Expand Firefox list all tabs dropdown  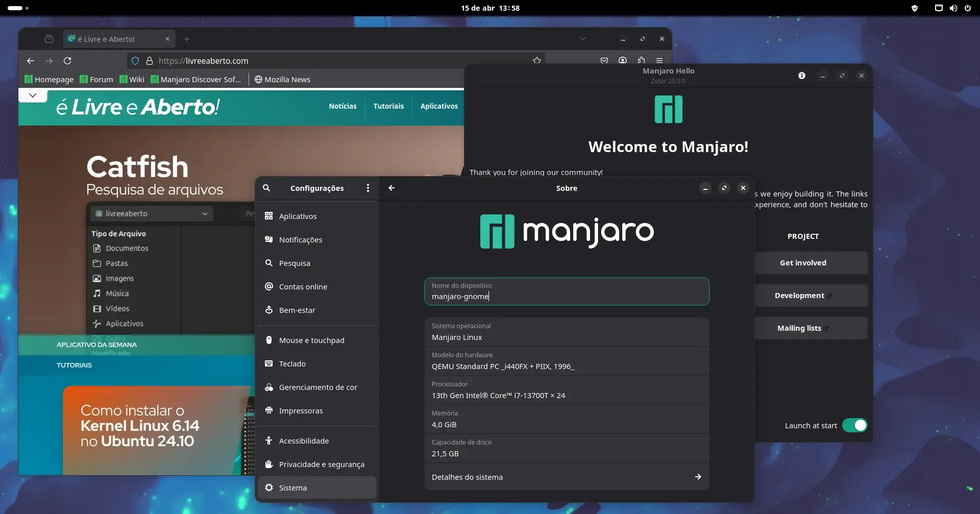click(x=582, y=39)
